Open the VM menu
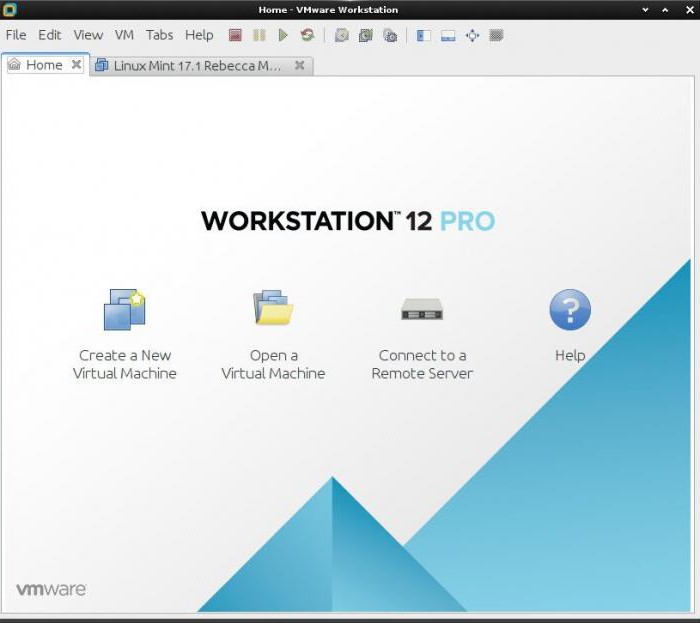 tap(124, 35)
